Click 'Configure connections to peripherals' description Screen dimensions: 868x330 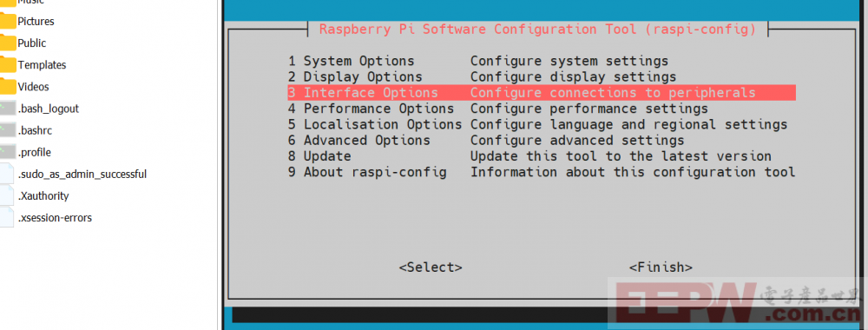pyautogui.click(x=613, y=92)
